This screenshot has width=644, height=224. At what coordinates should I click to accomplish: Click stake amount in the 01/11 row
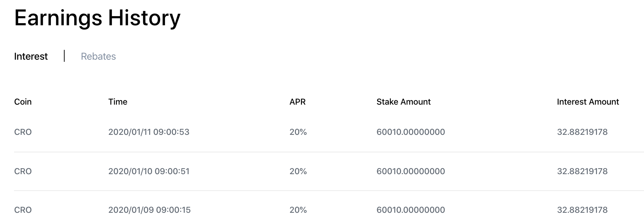pyautogui.click(x=411, y=132)
